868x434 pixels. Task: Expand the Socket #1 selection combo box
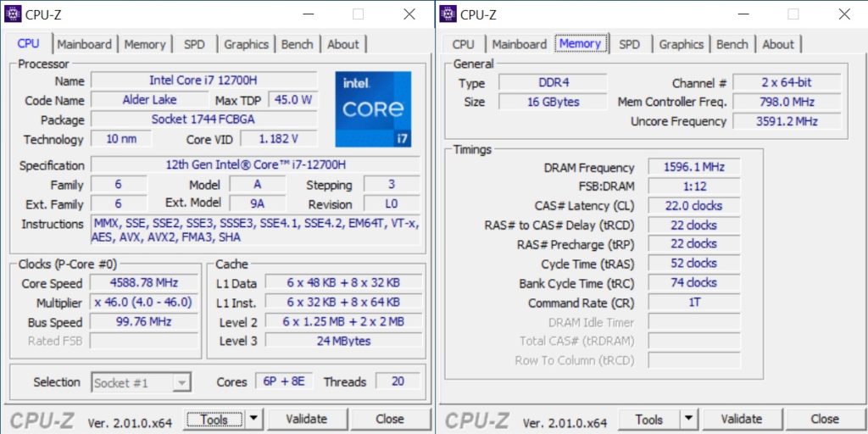click(x=181, y=382)
